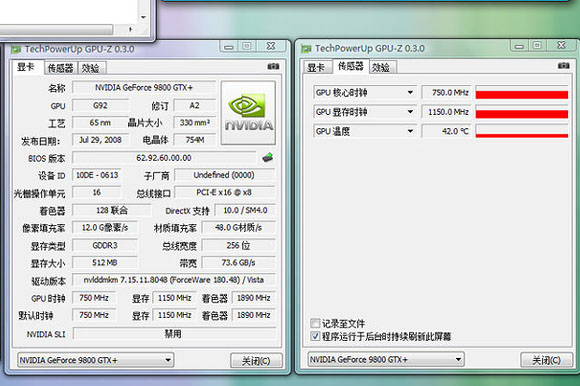Expand GPU 温度 sensor dropdown
The image size is (580, 386).
[x=410, y=131]
